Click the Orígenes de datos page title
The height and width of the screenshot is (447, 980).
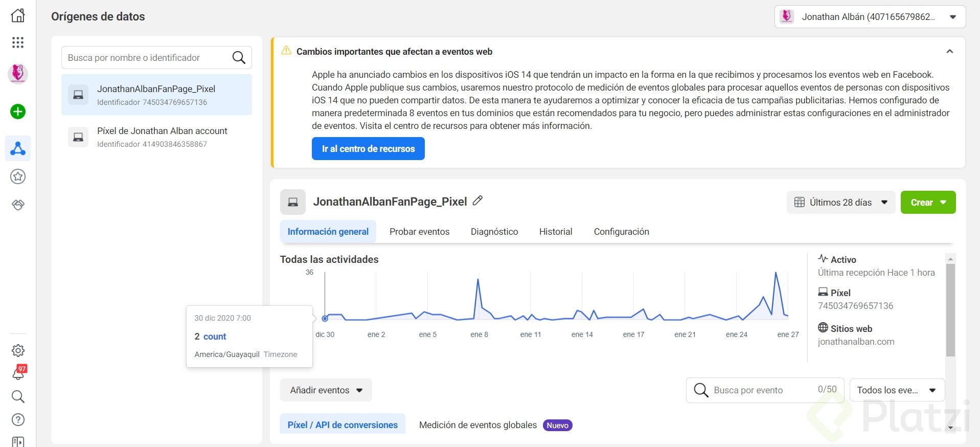coord(98,17)
